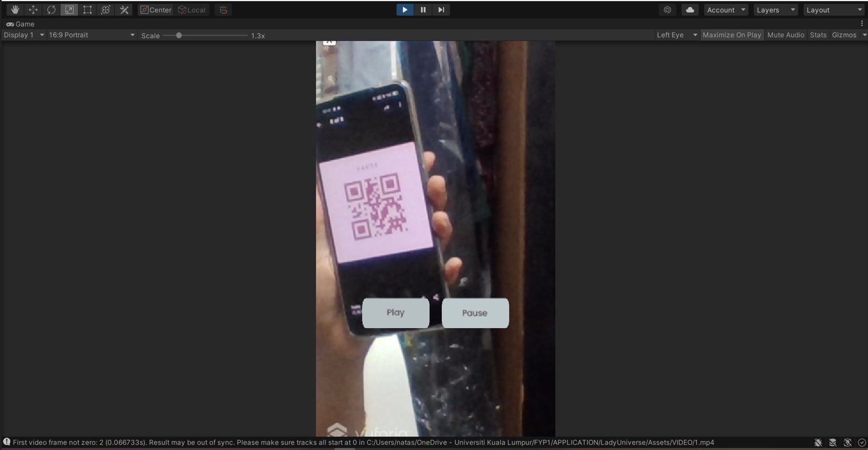Click the cloud services icon
Viewport: 868px width, 450px height.
click(689, 10)
